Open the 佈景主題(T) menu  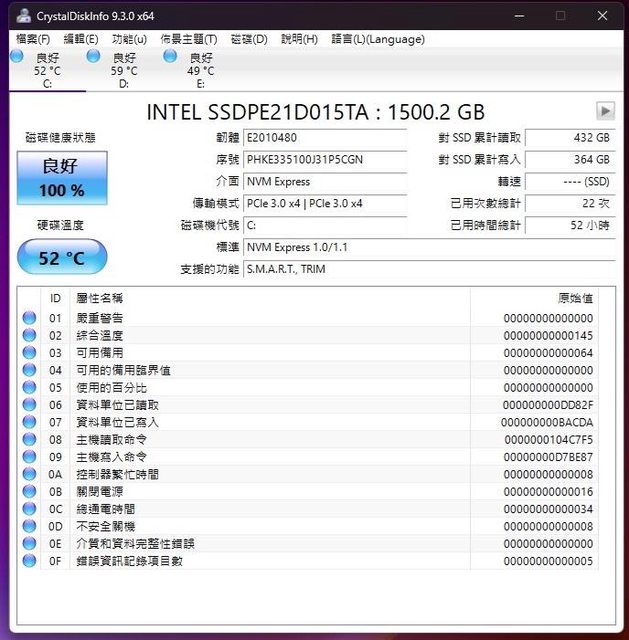click(x=189, y=39)
